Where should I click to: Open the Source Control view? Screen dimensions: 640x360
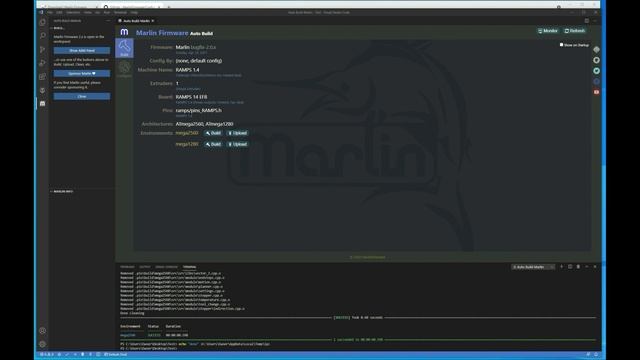pos(42,49)
